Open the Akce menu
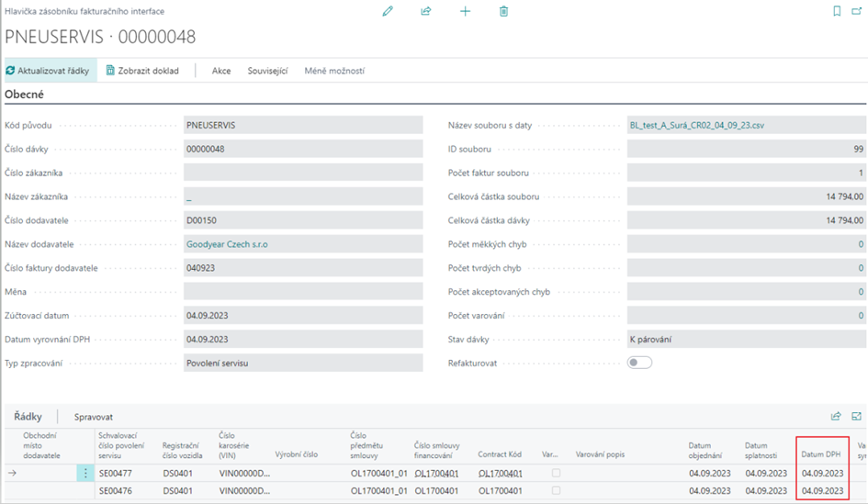 [221, 71]
